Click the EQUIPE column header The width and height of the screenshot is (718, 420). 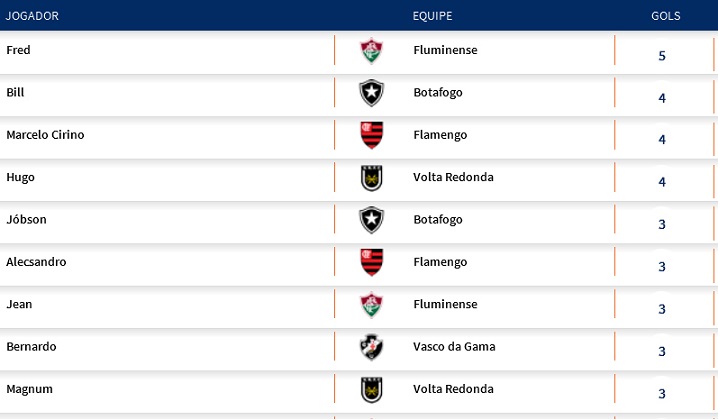point(432,17)
